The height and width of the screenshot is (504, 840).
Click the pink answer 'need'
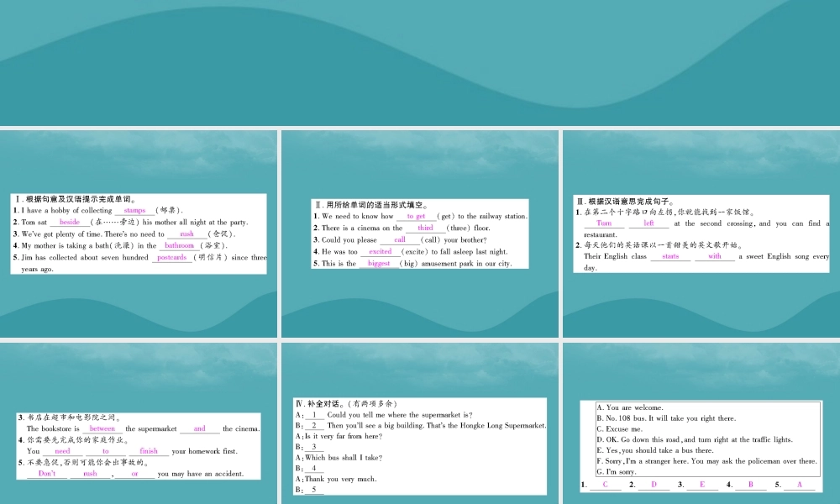(x=62, y=451)
